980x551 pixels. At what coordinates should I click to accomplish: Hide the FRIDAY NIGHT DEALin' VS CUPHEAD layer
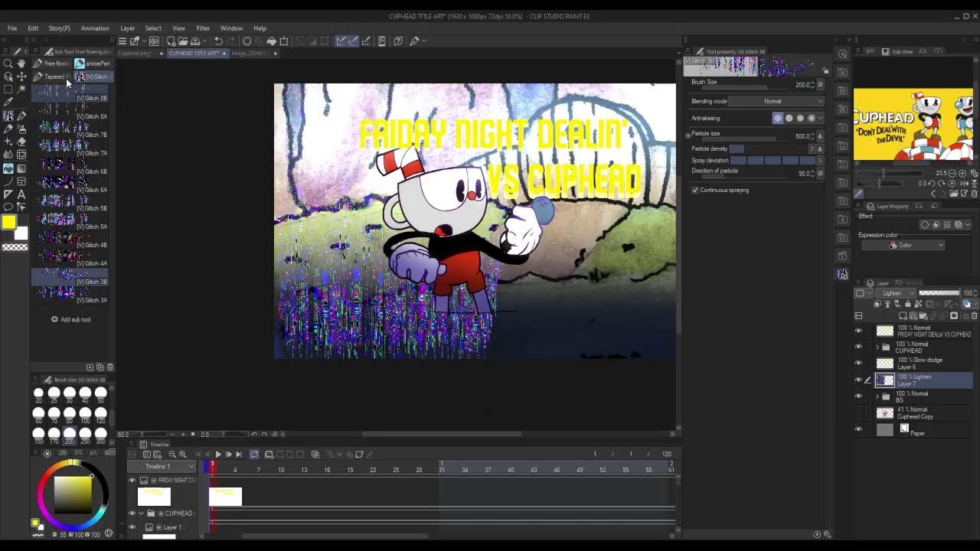coord(858,331)
